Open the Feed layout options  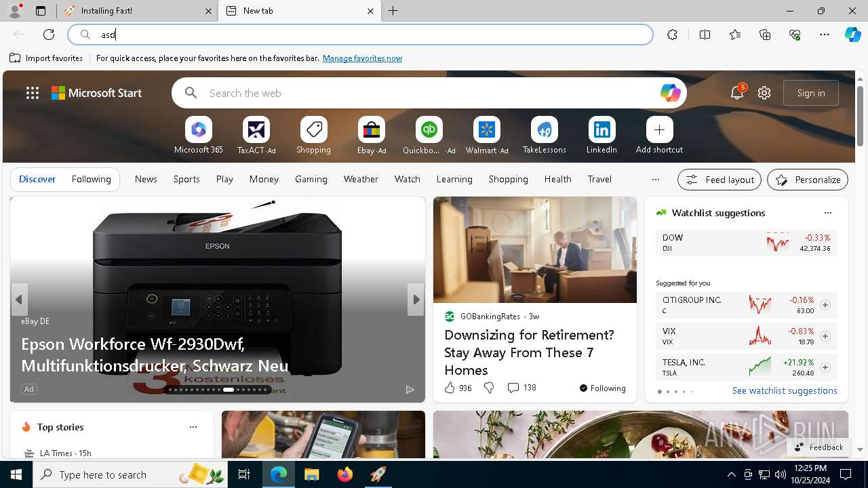click(x=719, y=180)
